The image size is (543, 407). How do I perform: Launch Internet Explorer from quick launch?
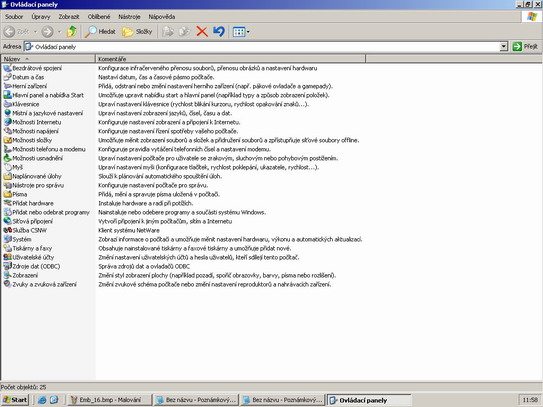(x=42, y=400)
